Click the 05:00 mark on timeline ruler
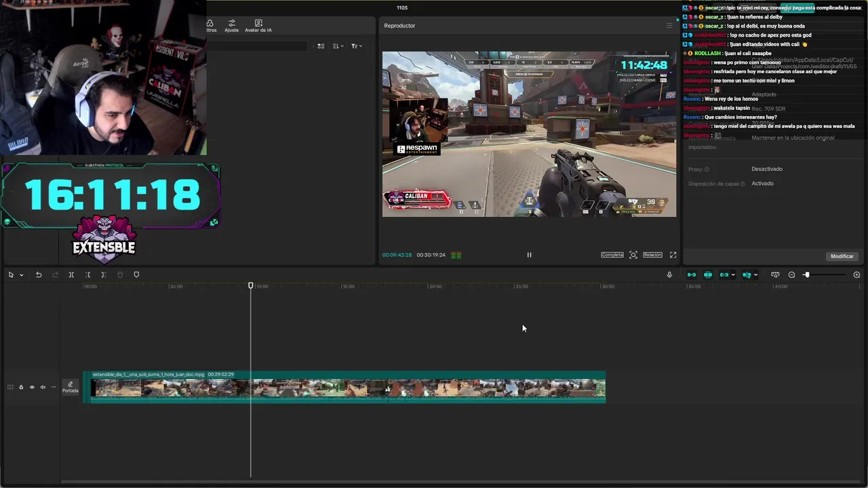Viewport: 868px width, 488px height. (176, 287)
